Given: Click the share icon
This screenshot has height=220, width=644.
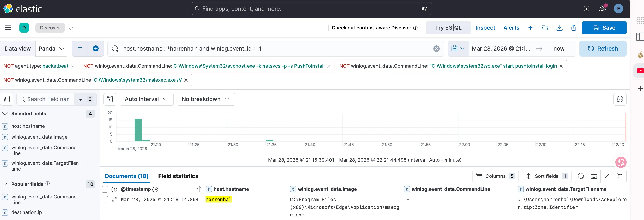Looking at the screenshot, I should tap(574, 28).
